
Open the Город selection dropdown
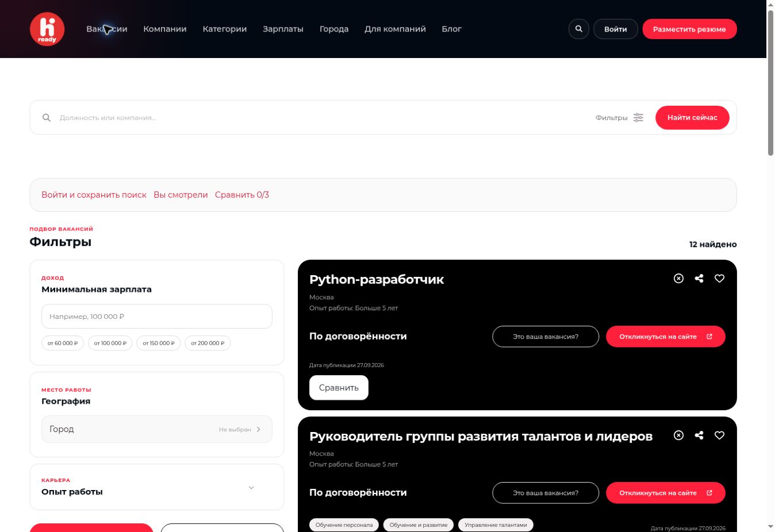point(157,429)
